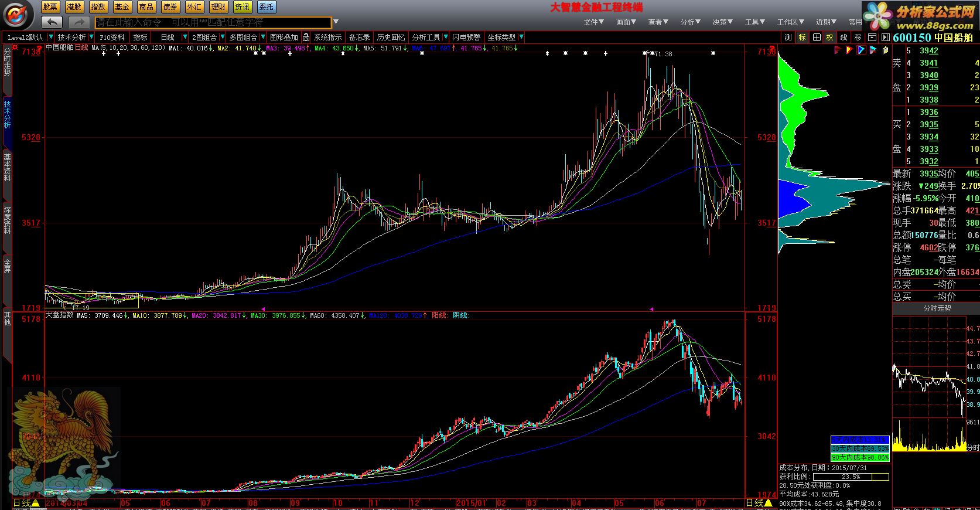Click the hide side panel icon

pyautogui.click(x=885, y=37)
